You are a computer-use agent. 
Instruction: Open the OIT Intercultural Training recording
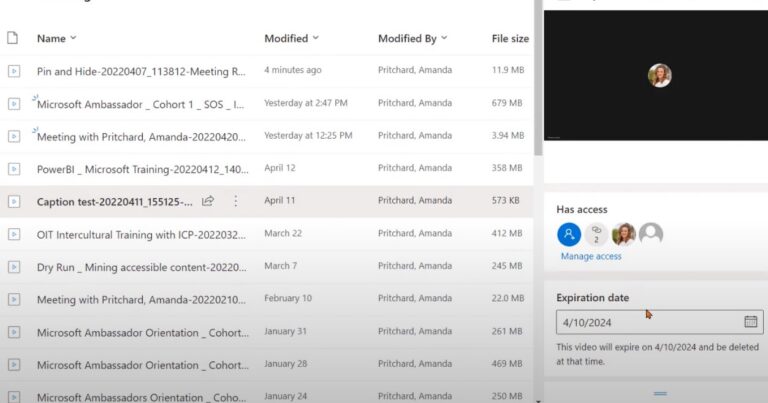tap(141, 234)
